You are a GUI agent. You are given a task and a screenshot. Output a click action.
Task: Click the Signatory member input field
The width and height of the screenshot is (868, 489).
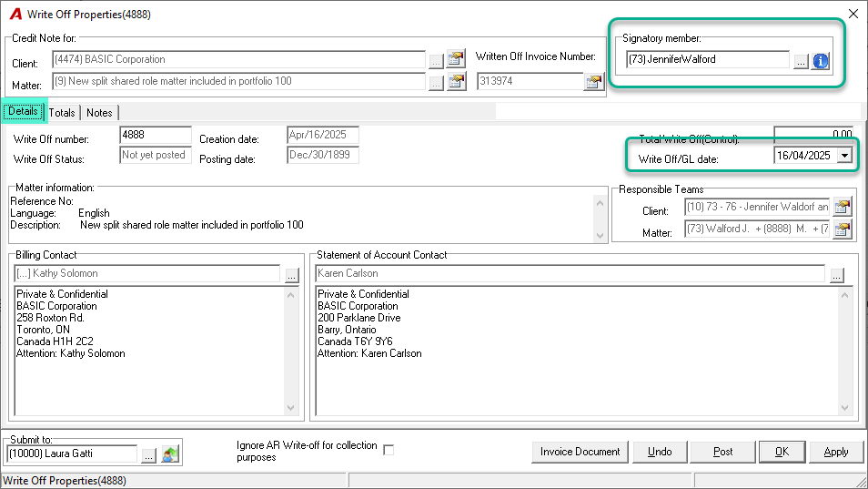pos(708,59)
